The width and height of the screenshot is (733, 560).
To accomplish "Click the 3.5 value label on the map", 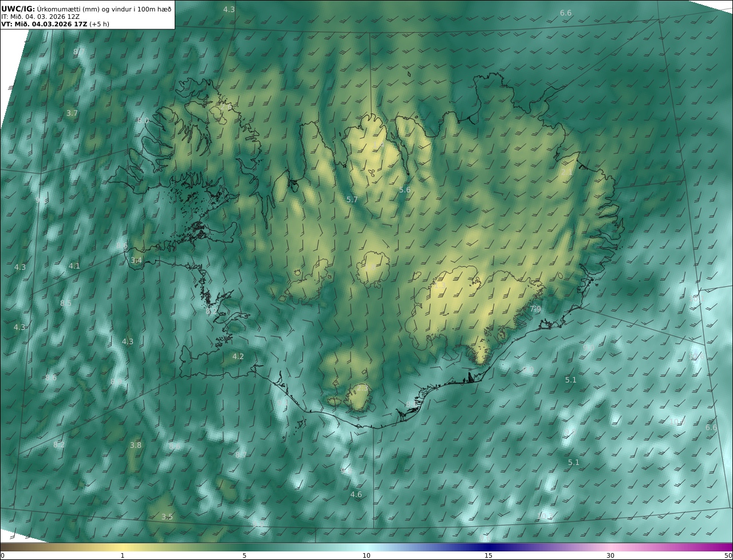I will coord(167,517).
